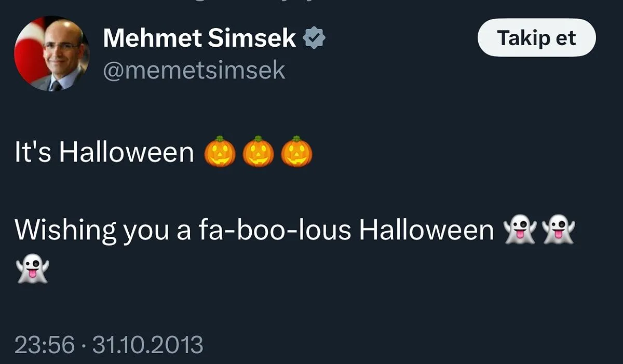Screen dimensions: 623x364
Task: Click the word "It's" starting the tweet
Action: (x=32, y=153)
